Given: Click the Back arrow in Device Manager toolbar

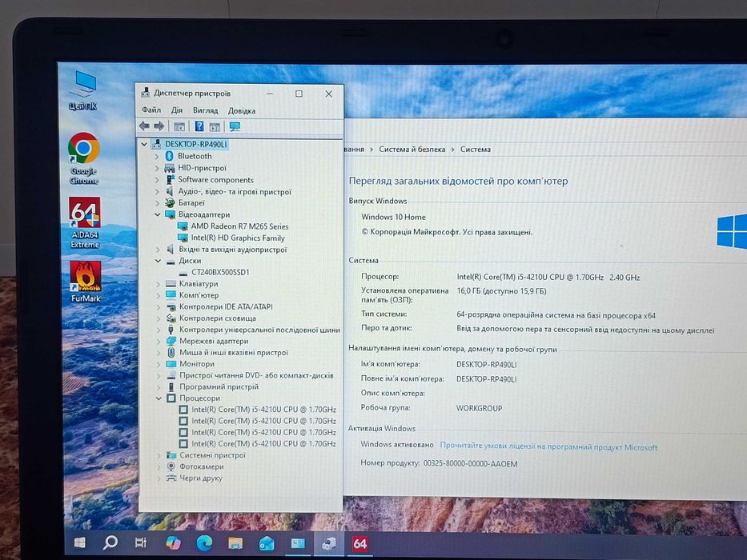Looking at the screenshot, I should [144, 126].
